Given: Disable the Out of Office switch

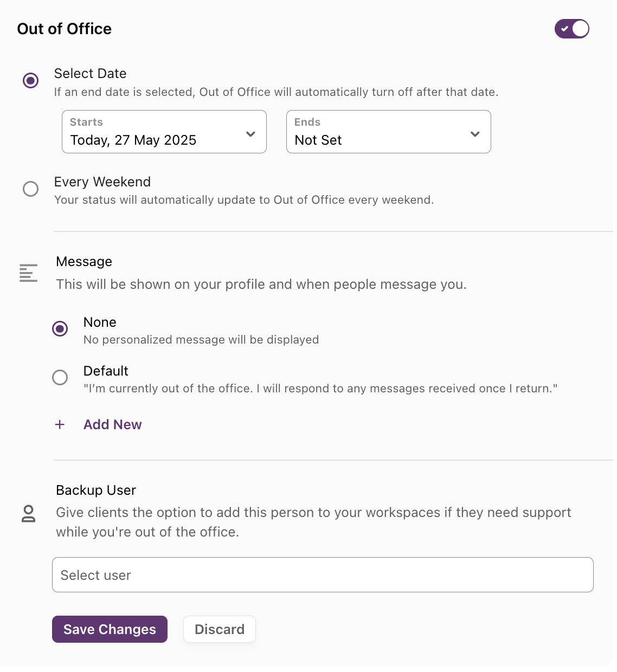Looking at the screenshot, I should pos(572,29).
